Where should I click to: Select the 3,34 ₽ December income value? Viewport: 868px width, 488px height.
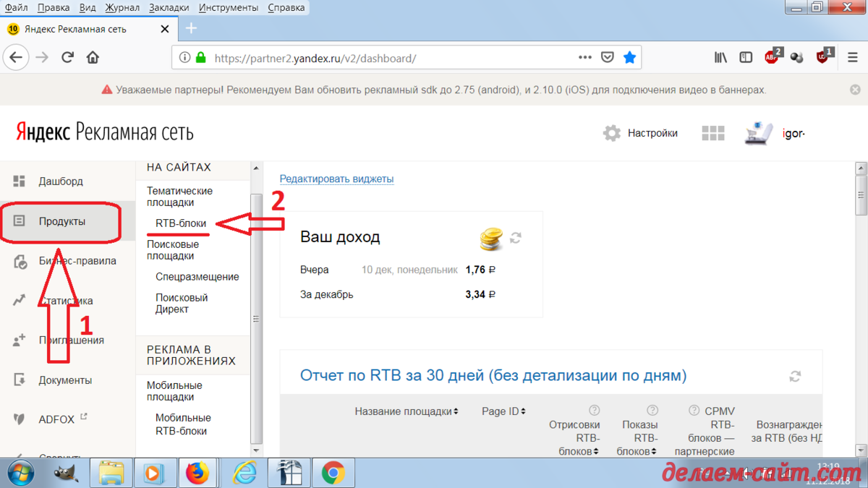(x=481, y=295)
